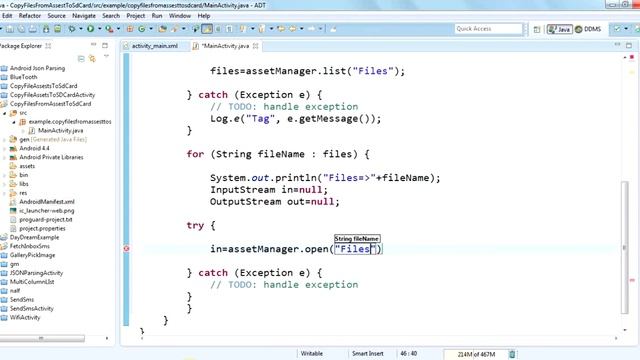
Task: Click the Open Perspective icon
Action: point(537,29)
